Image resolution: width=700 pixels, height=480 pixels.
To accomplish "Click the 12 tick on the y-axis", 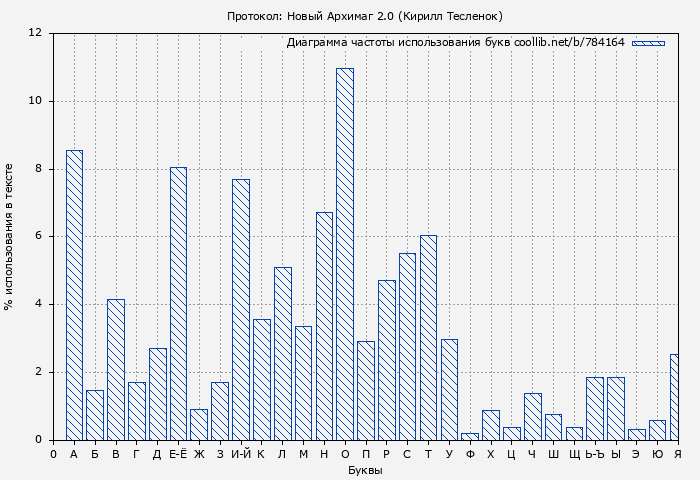I will pyautogui.click(x=36, y=33).
